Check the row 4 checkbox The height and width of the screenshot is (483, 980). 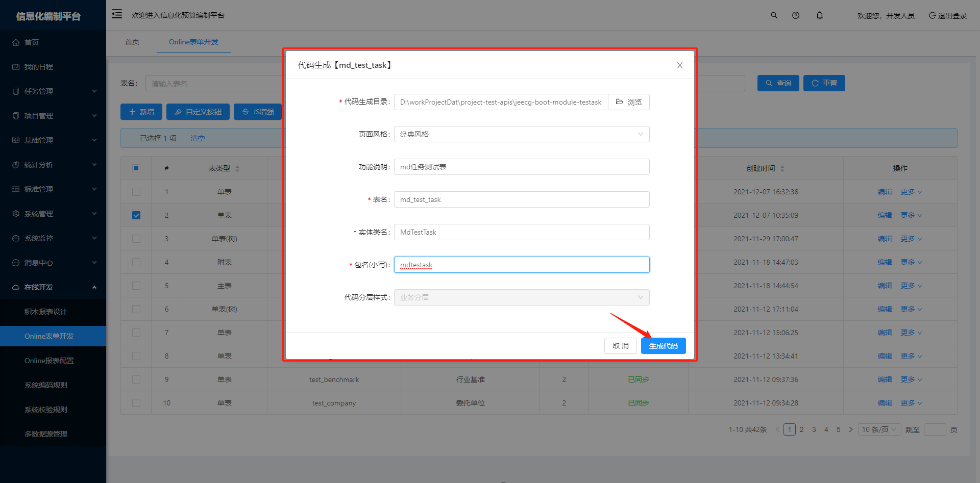136,262
